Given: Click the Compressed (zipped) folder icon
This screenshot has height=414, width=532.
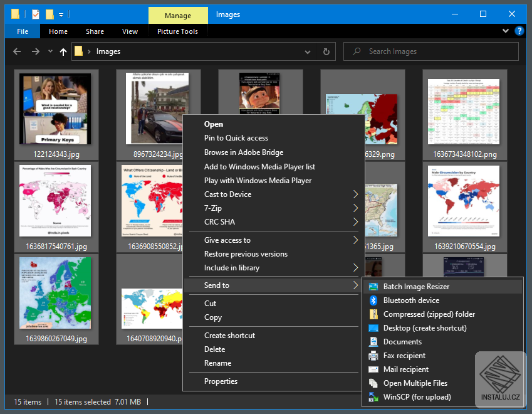Looking at the screenshot, I should (373, 314).
